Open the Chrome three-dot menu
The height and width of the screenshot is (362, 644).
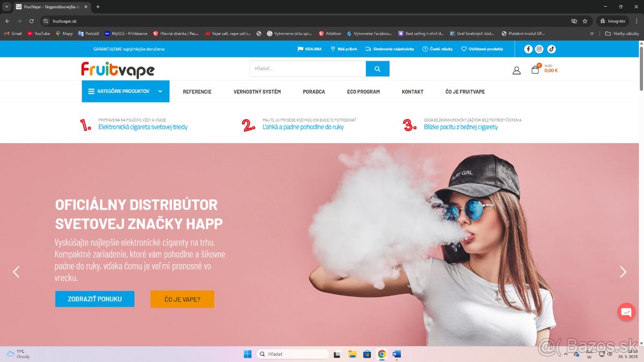[636, 21]
